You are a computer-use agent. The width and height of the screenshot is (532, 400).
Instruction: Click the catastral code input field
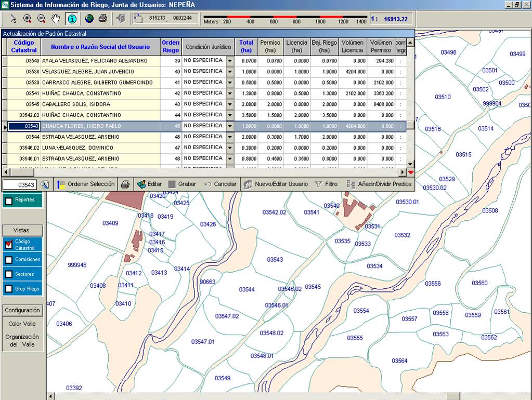click(x=20, y=185)
